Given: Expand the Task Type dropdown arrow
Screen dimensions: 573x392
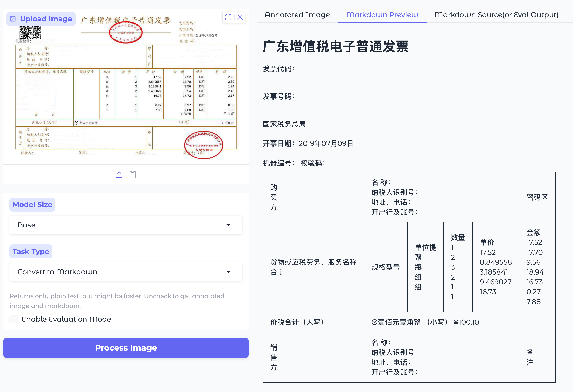Looking at the screenshot, I should pyautogui.click(x=228, y=272).
